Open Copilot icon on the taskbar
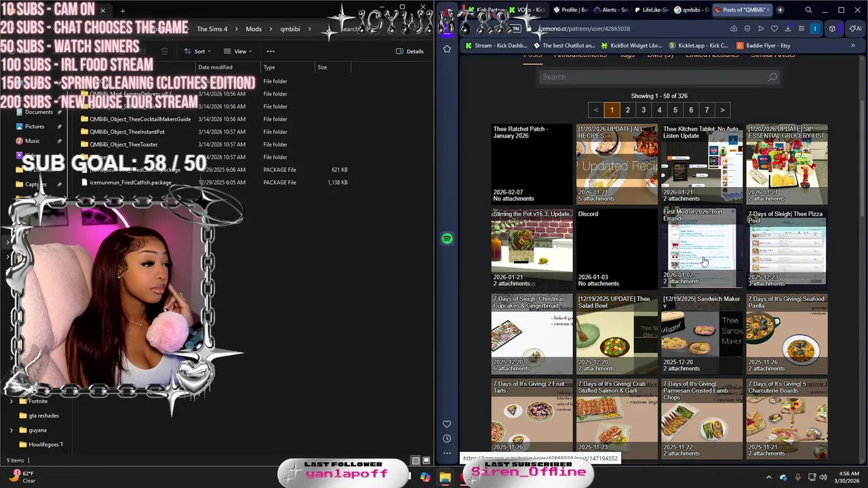868x488 pixels. click(425, 478)
